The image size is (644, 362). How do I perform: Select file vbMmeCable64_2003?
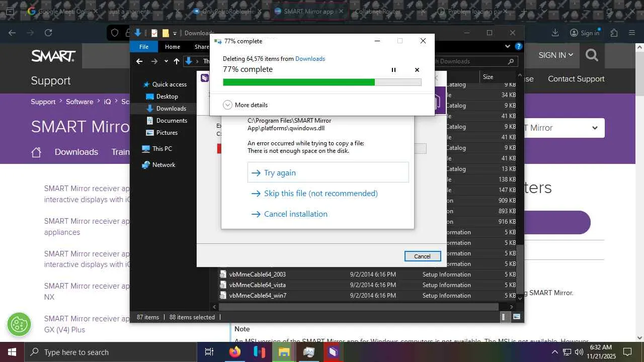click(258, 275)
